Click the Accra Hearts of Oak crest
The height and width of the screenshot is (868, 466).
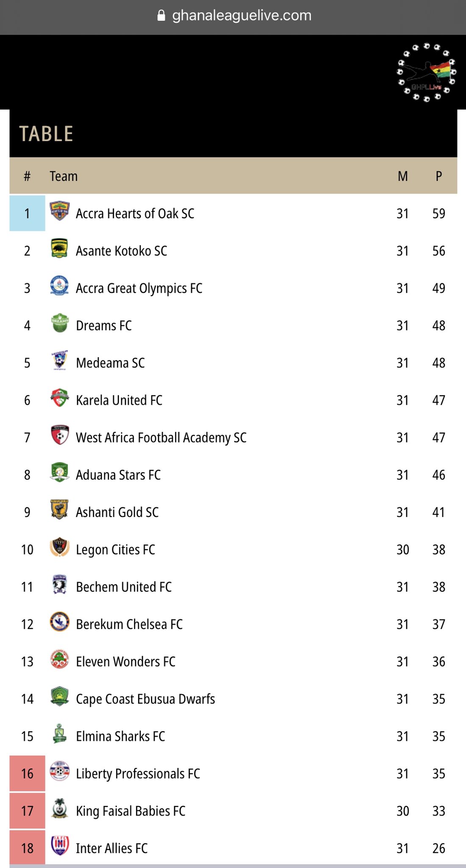[x=59, y=211]
